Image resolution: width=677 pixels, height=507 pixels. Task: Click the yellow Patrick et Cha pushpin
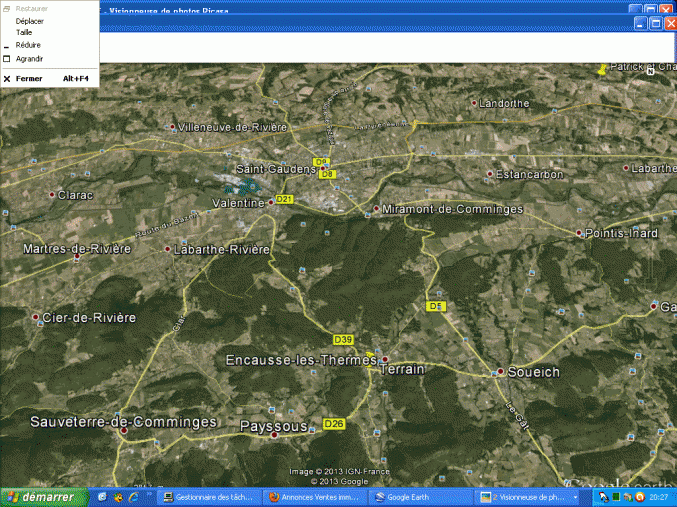[602, 70]
